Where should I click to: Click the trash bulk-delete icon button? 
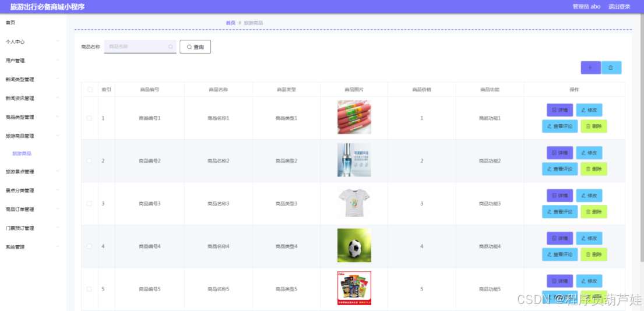coord(611,68)
